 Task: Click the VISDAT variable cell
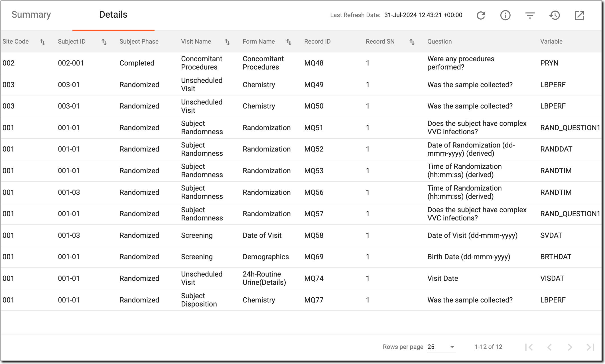tap(552, 278)
